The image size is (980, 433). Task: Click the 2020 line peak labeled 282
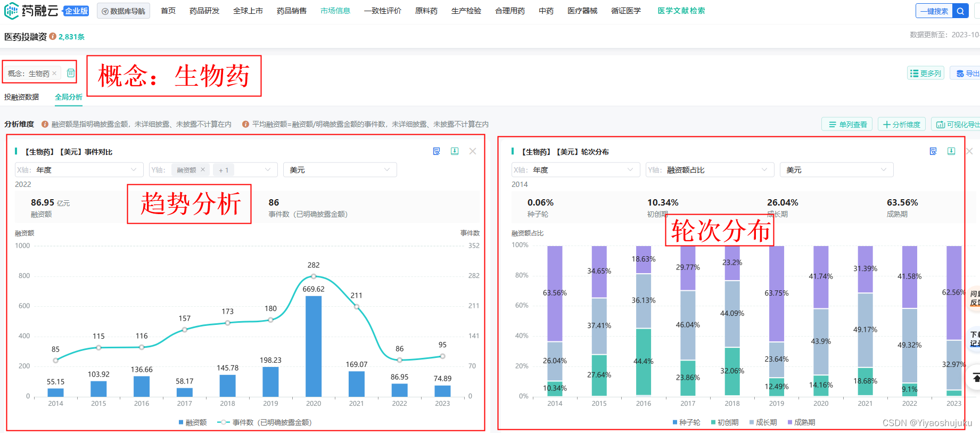(314, 276)
